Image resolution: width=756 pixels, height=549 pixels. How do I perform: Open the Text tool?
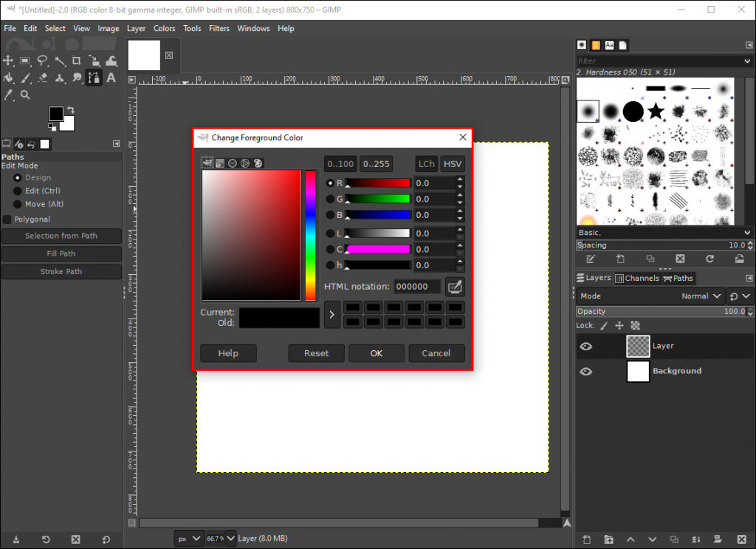[111, 78]
